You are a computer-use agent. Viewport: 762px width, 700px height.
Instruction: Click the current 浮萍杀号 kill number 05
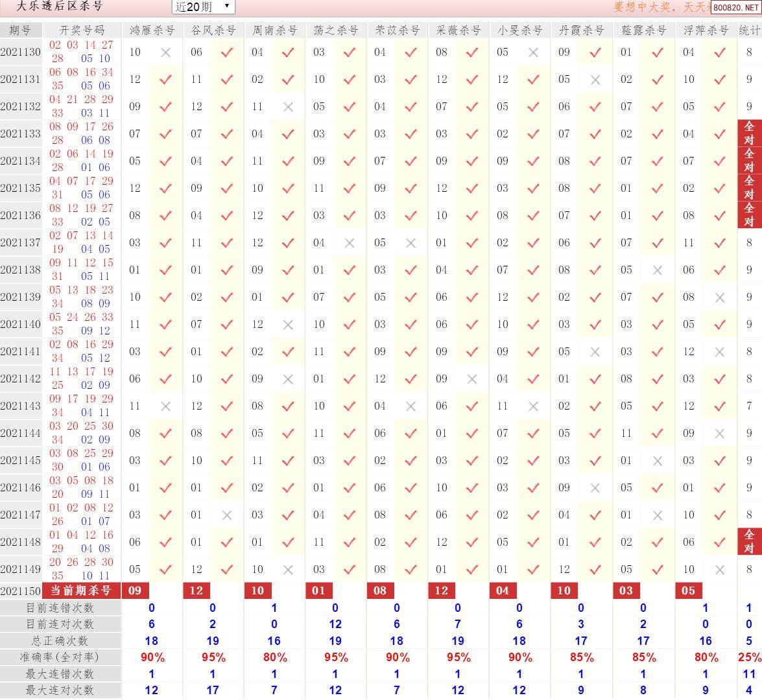[689, 590]
